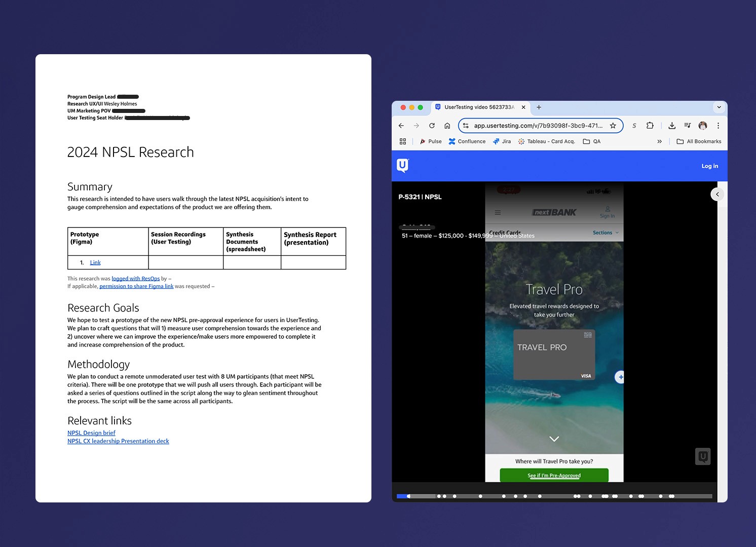Click Research UX/UI Wesley Holmes line

pos(102,104)
